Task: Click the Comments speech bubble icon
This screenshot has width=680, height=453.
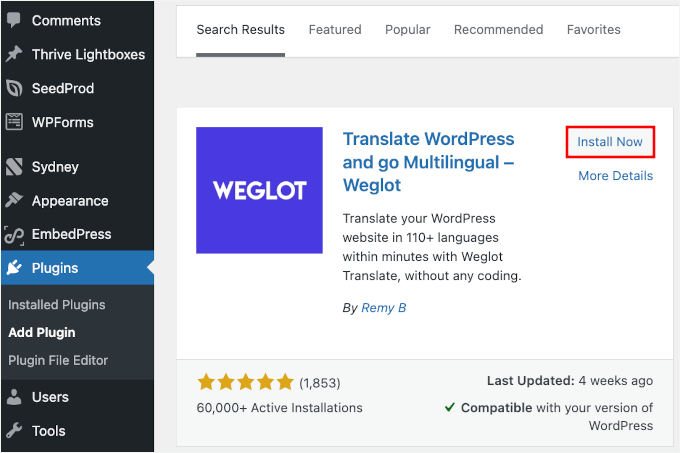Action: (14, 20)
